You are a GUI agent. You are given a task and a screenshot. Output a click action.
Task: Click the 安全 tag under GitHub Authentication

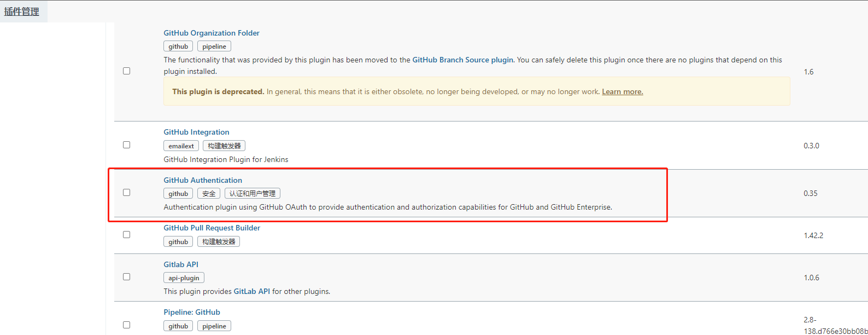[209, 193]
